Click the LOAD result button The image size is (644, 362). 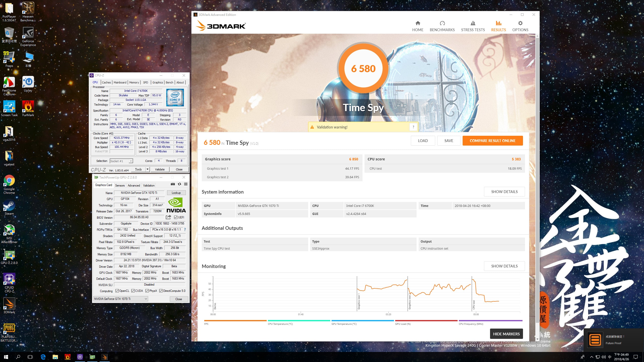(x=423, y=141)
